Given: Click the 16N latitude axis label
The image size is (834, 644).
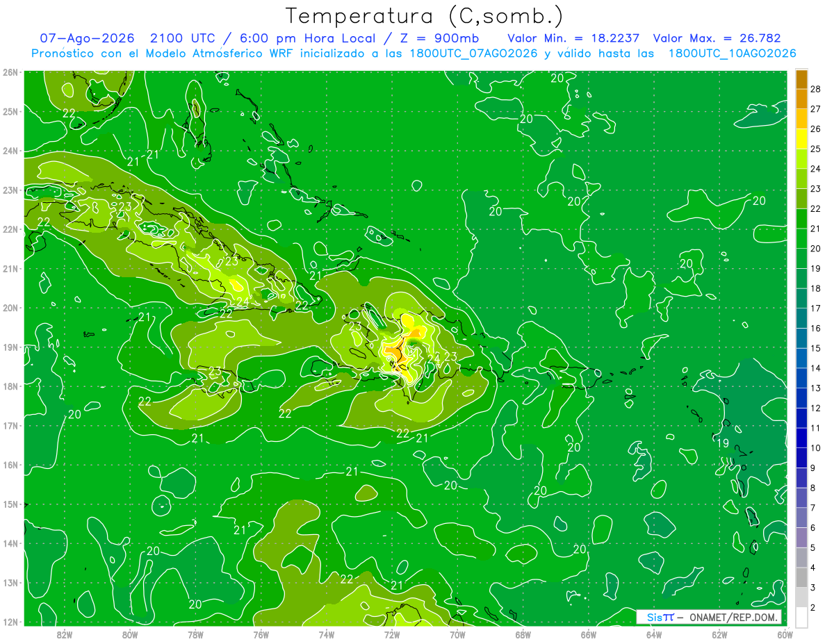Looking at the screenshot, I should tap(10, 465).
